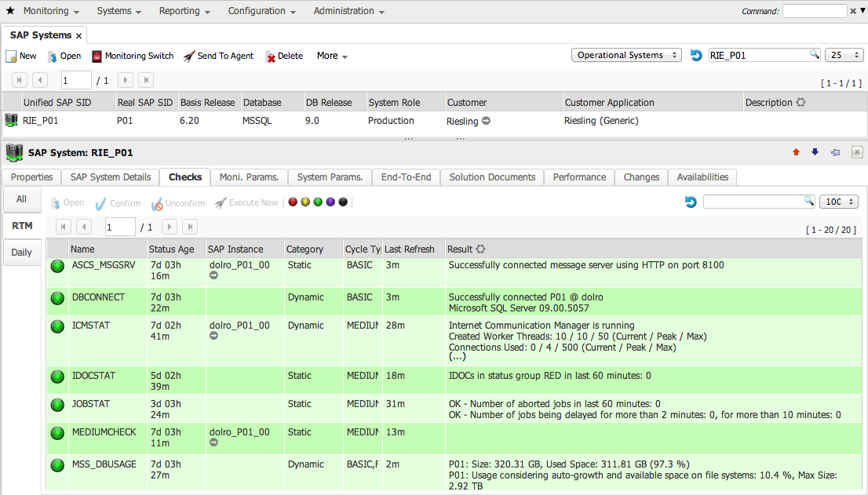Open the Configuration menu
Screen dimensions: 868x495
pos(262,10)
